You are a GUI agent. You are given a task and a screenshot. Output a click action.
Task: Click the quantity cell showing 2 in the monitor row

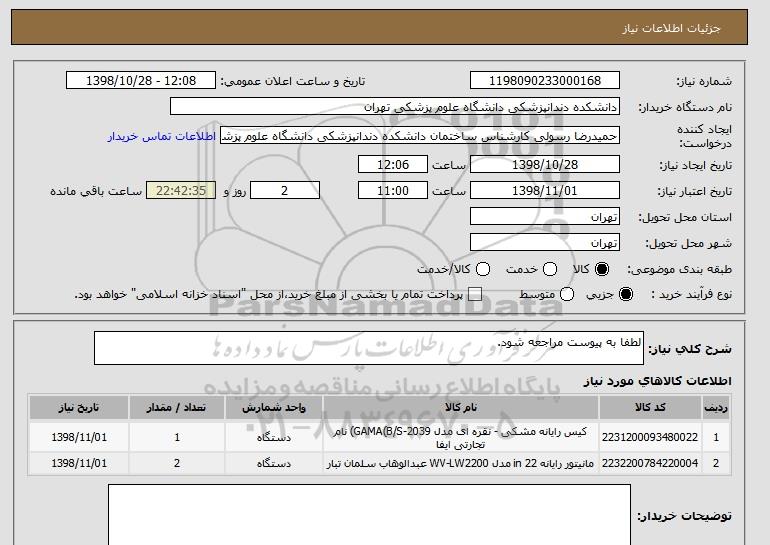(x=177, y=463)
